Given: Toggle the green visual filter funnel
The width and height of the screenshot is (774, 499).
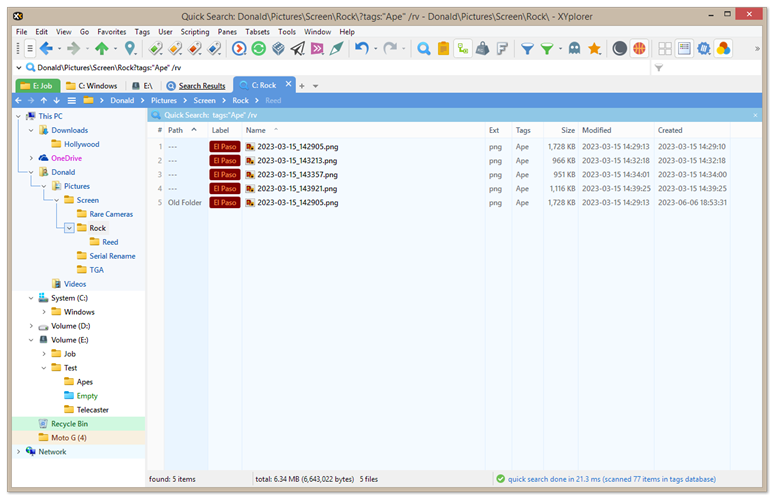Looking at the screenshot, I should pos(546,48).
